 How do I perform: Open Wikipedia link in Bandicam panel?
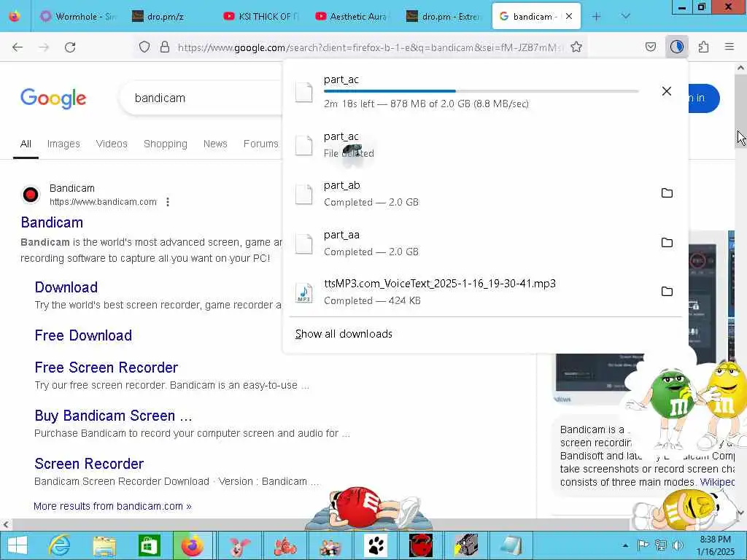pyautogui.click(x=718, y=482)
